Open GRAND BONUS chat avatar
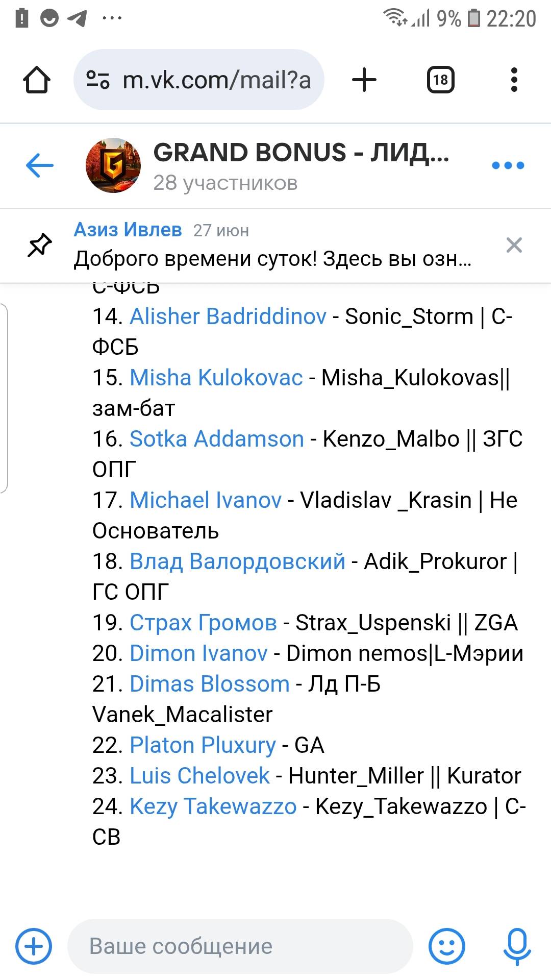Image resolution: width=551 pixels, height=980 pixels. pos(113,165)
